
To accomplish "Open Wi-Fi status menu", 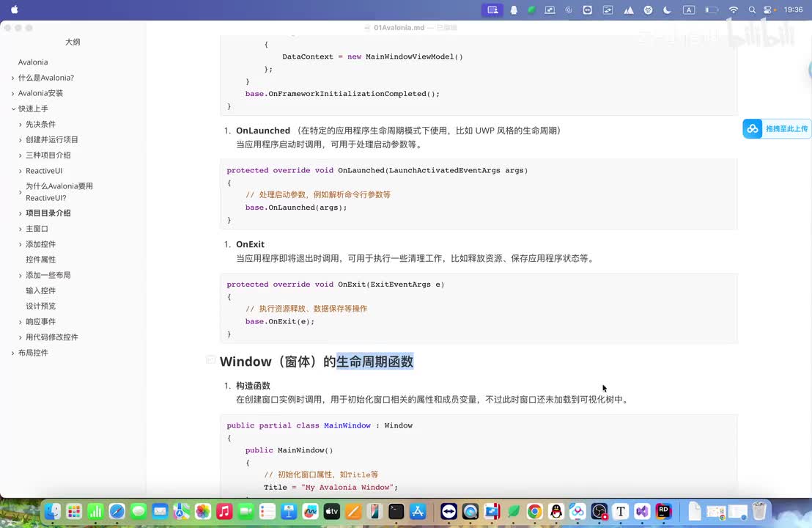I will [x=734, y=10].
